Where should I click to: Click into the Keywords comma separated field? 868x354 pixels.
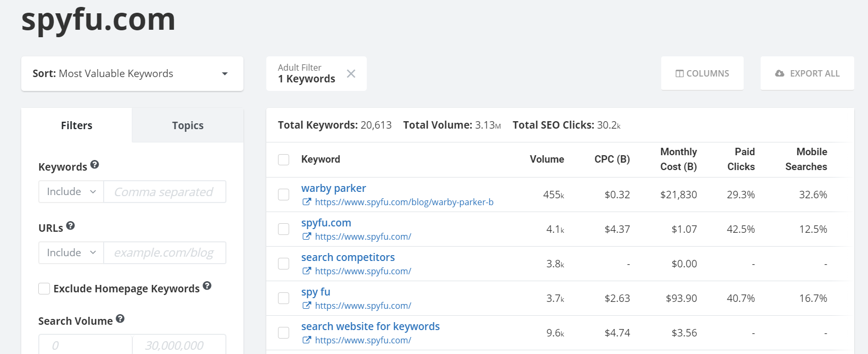pos(165,192)
